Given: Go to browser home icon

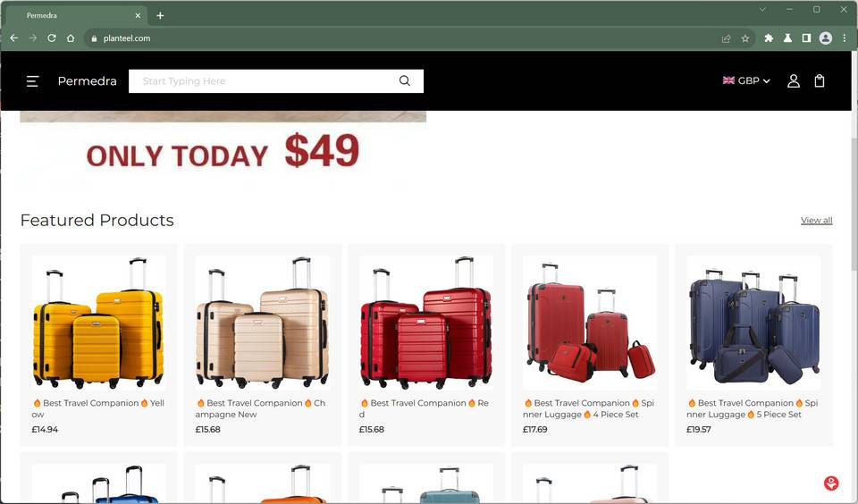Looking at the screenshot, I should tap(71, 38).
